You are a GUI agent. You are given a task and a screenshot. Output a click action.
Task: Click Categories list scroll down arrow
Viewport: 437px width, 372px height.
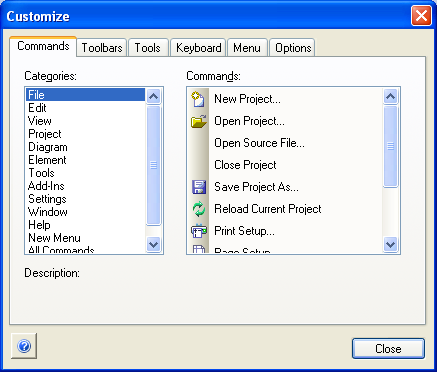[x=153, y=245]
